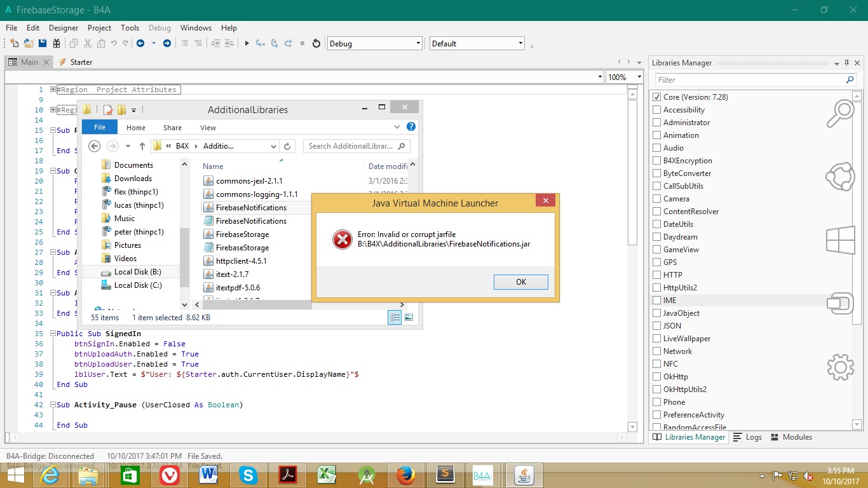868x488 pixels.
Task: Go back in the AdditionalLibraries explorer
Action: pos(94,146)
